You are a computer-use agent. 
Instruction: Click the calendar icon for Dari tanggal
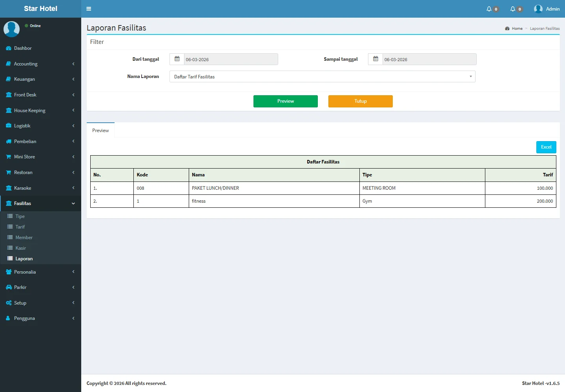(x=177, y=59)
